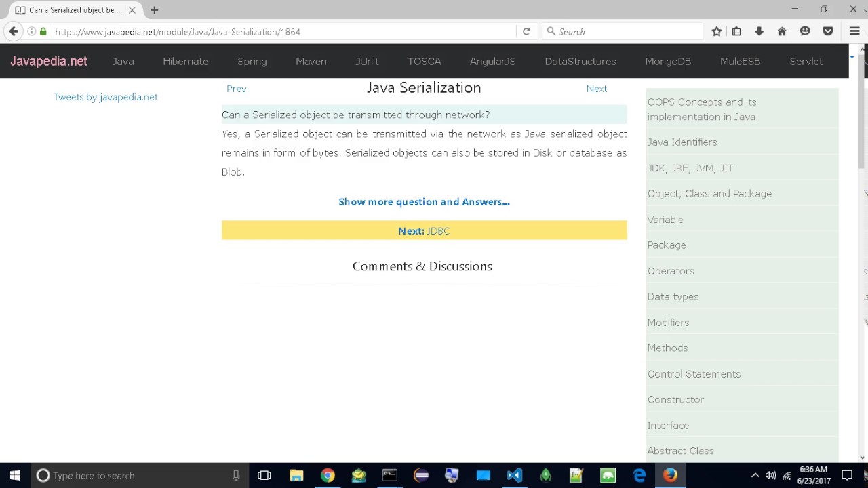The image size is (868, 488).
Task: Go to the Prev question
Action: coord(236,89)
